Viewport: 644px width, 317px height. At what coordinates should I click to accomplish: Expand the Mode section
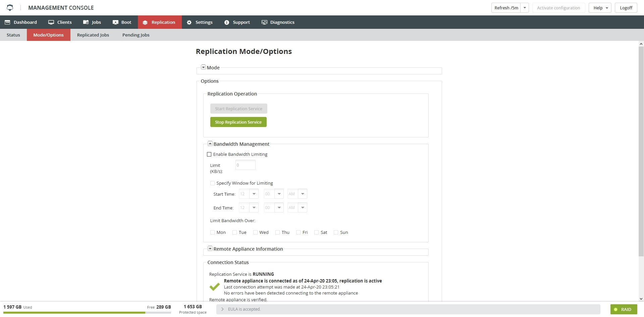[x=203, y=67]
